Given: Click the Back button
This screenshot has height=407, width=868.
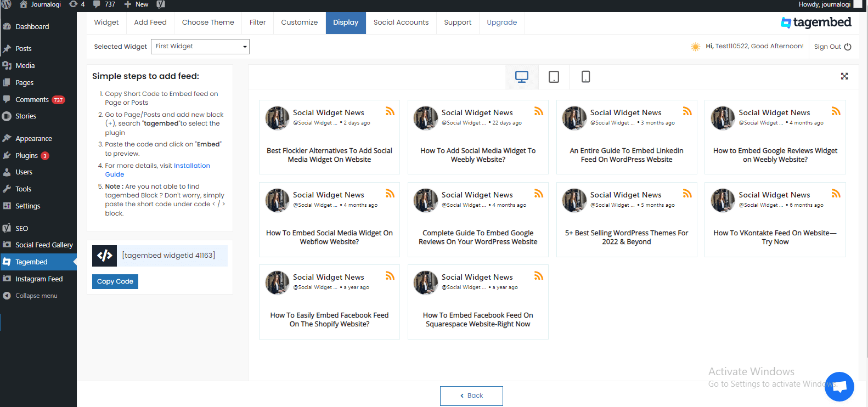Looking at the screenshot, I should [471, 395].
